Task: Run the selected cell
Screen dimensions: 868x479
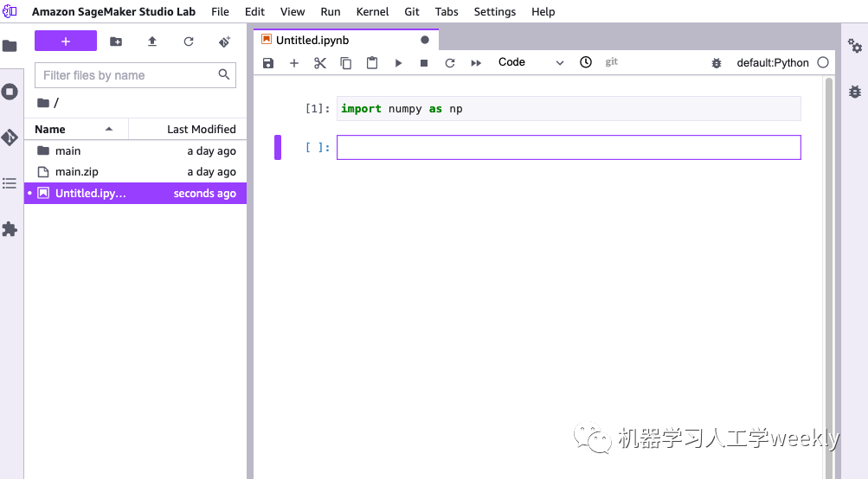Action: point(398,63)
